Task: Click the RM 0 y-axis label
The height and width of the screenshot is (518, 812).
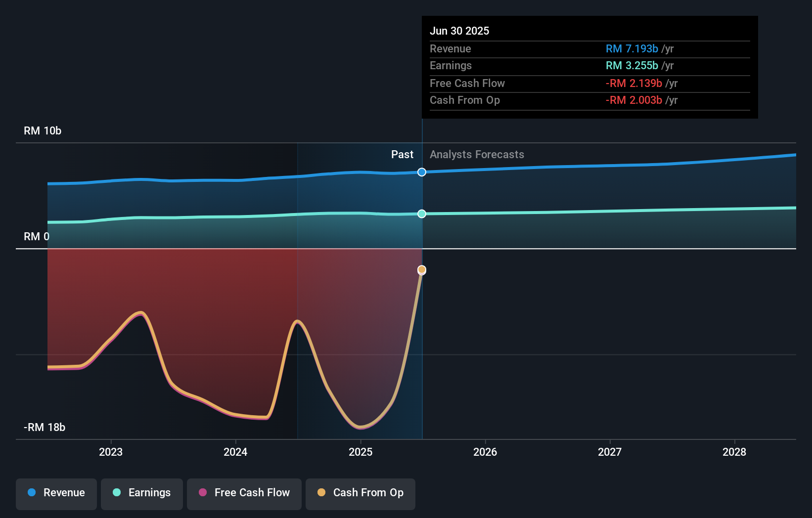Action: [x=37, y=236]
